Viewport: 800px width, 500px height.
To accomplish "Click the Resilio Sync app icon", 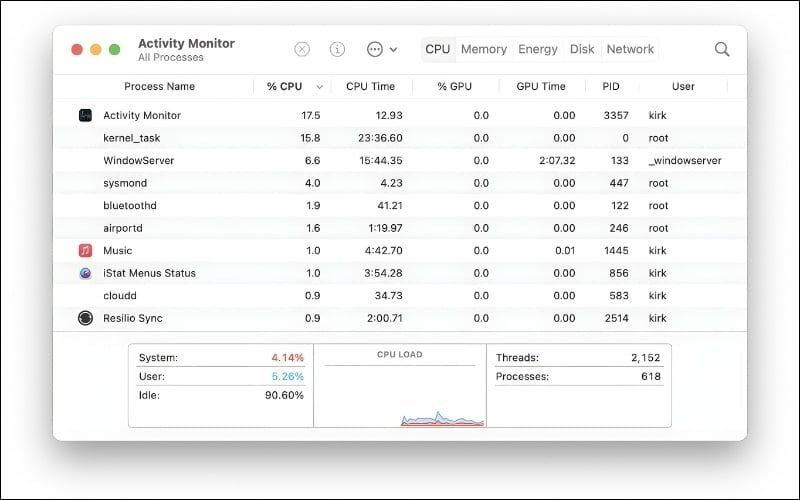I will click(x=85, y=318).
